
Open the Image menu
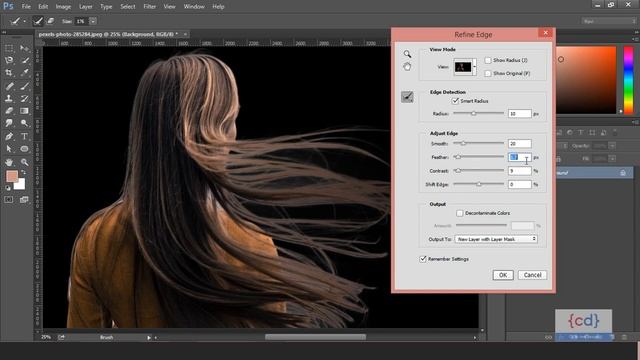click(63, 7)
